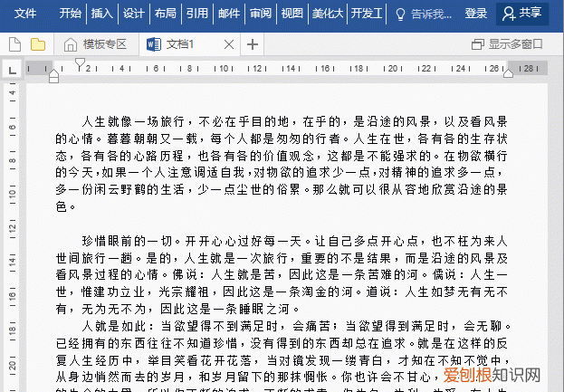Click the vertical ruler at mark 12

click(13, 227)
